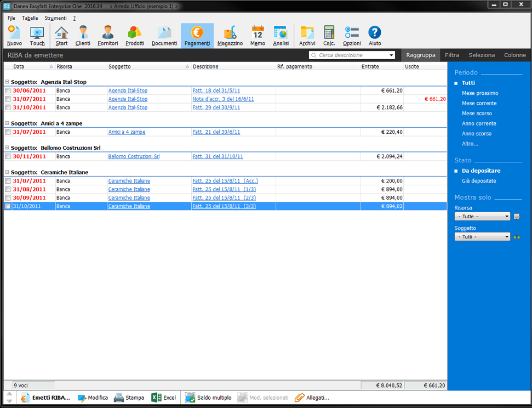Open the Soggetto dropdown showing Tutti
The image size is (532, 408).
pyautogui.click(x=482, y=236)
